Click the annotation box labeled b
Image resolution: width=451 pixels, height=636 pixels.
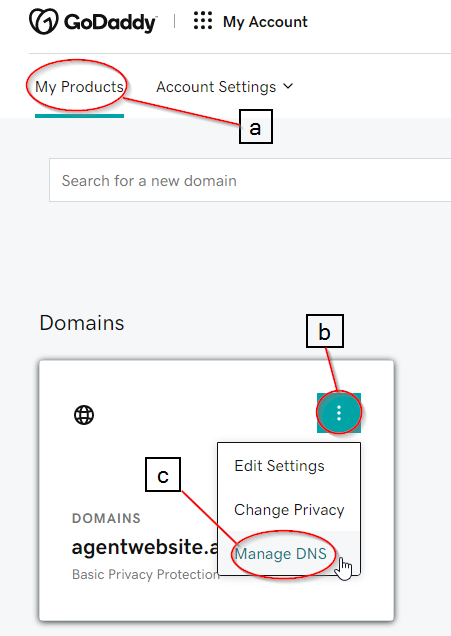(x=324, y=331)
